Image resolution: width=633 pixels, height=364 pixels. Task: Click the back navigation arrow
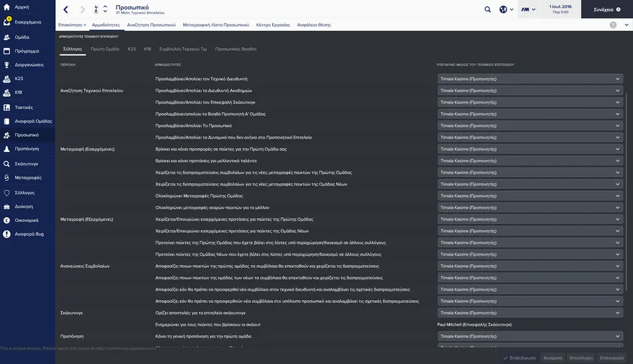(65, 9)
